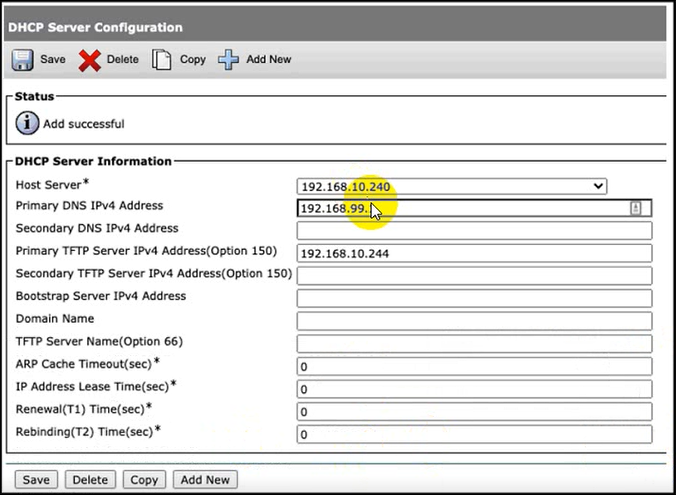Image resolution: width=676 pixels, height=495 pixels.
Task: Focus the Domain Name input field
Action: [x=474, y=321]
